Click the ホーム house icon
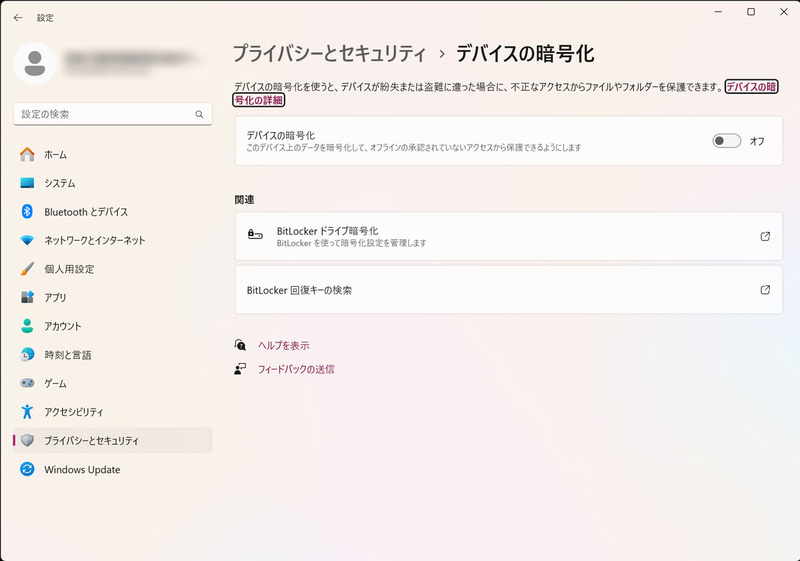This screenshot has height=561, width=800. [27, 154]
